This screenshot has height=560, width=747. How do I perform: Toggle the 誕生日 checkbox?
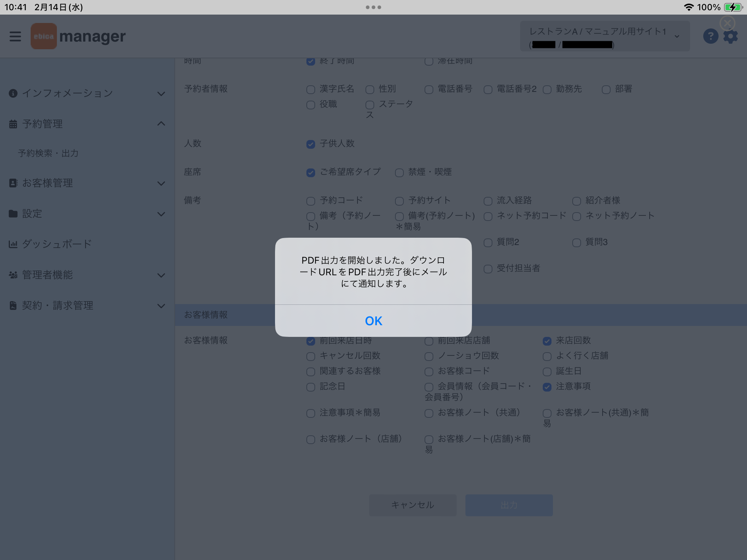pos(547,372)
